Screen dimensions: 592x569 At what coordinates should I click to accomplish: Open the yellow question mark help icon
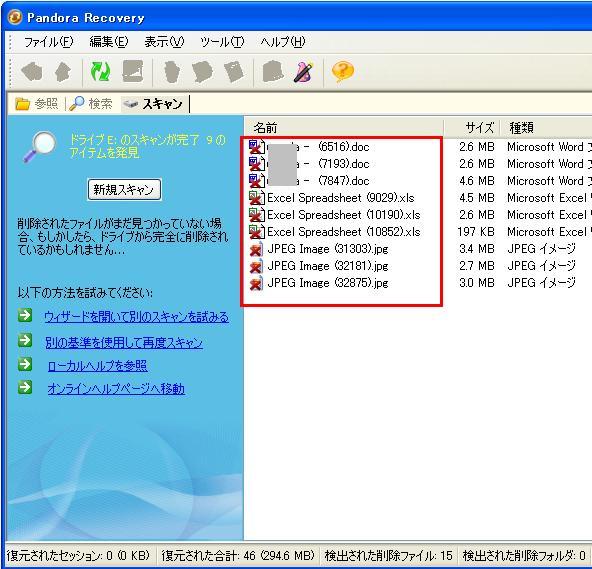pos(342,71)
